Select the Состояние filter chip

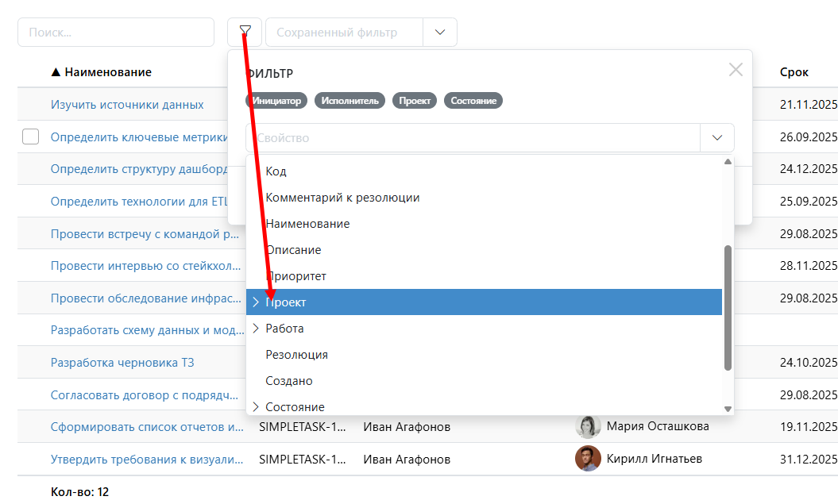(473, 100)
